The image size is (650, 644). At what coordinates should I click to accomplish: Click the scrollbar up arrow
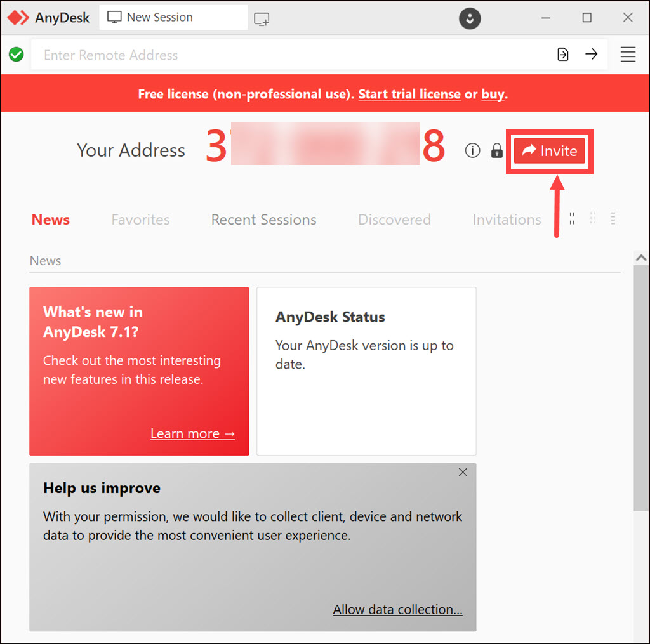(x=641, y=258)
